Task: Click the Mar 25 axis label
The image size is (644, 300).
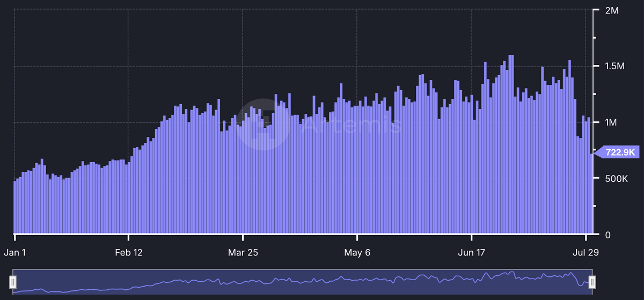Action: click(x=243, y=252)
